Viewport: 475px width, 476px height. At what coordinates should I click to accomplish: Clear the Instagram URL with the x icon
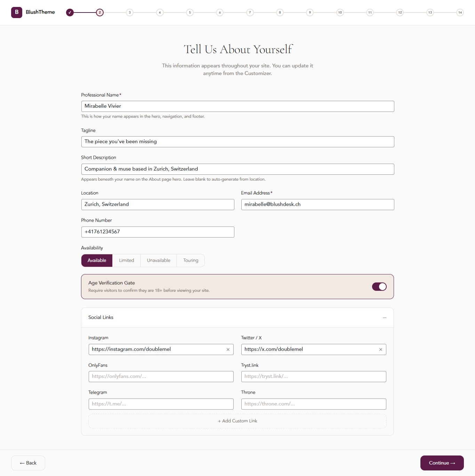(x=228, y=349)
